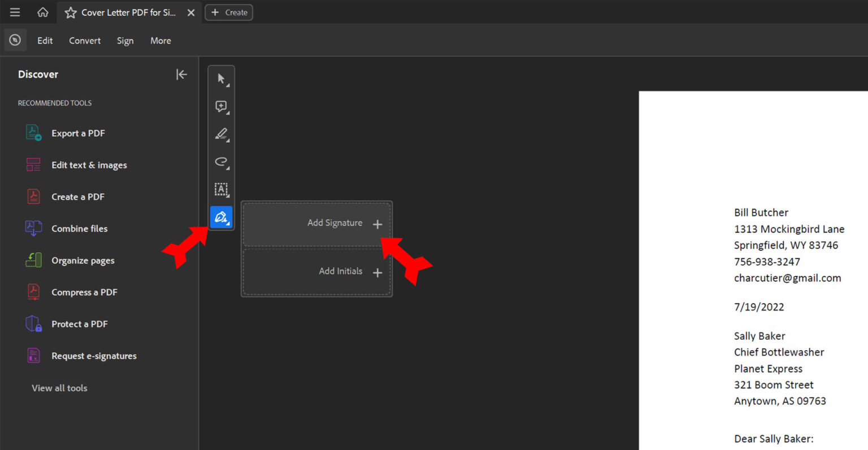Click the All tools compass icon
Screen dimensions: 868x450
pyautogui.click(x=15, y=40)
